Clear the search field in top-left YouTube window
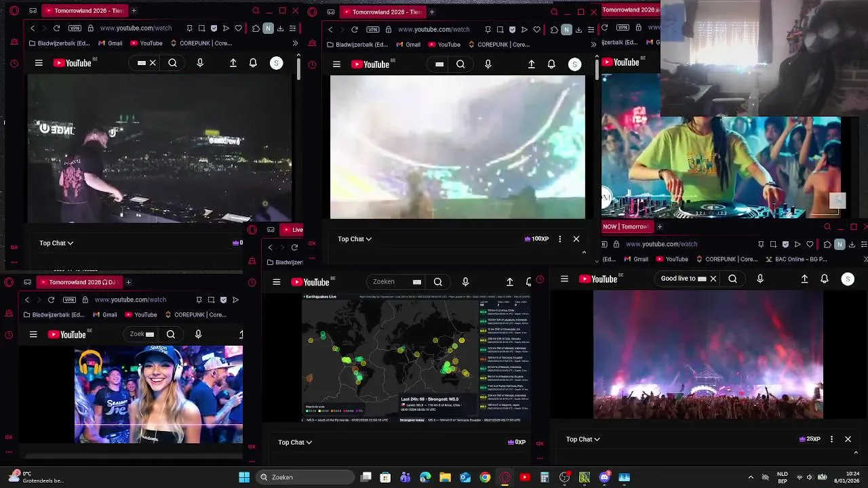The height and width of the screenshot is (488, 868). tap(153, 63)
